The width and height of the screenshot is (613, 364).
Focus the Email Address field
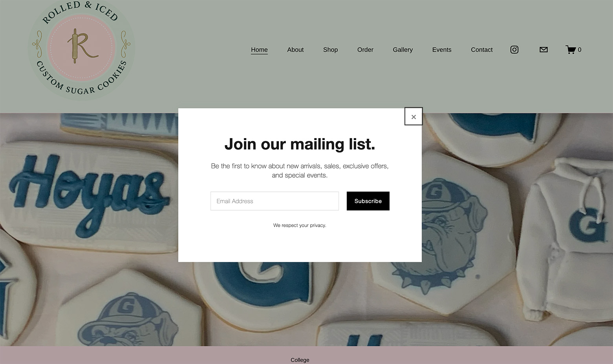(x=274, y=201)
